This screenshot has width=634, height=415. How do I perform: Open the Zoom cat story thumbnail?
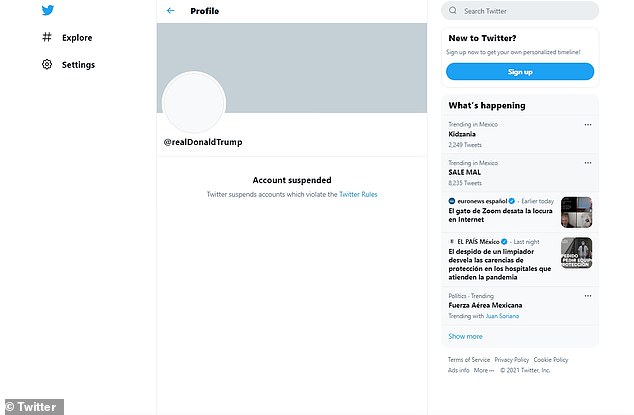(x=576, y=211)
